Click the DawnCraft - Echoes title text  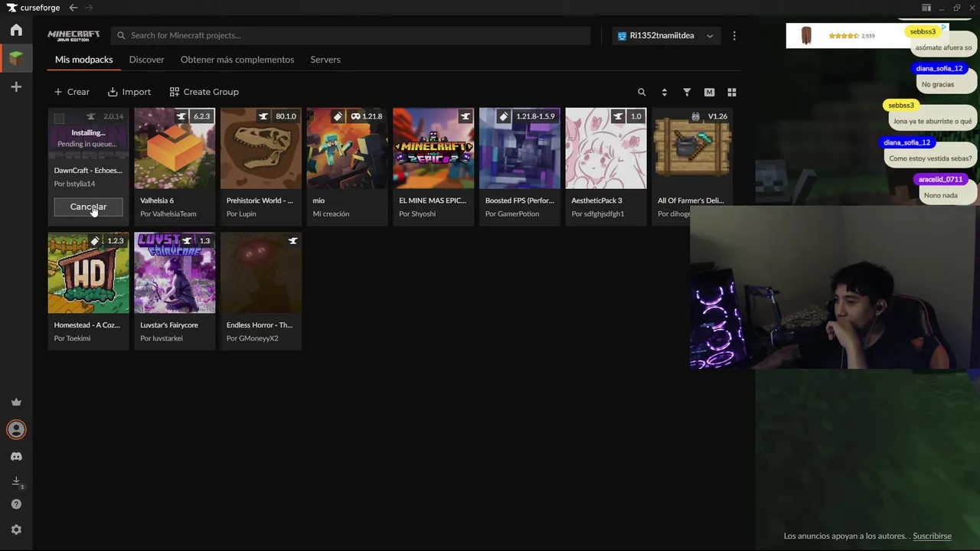click(x=88, y=171)
